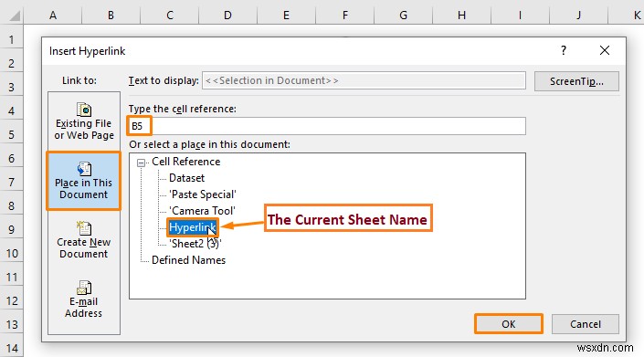644x357 pixels.
Task: Choose Place in This Document option
Action: point(84,181)
